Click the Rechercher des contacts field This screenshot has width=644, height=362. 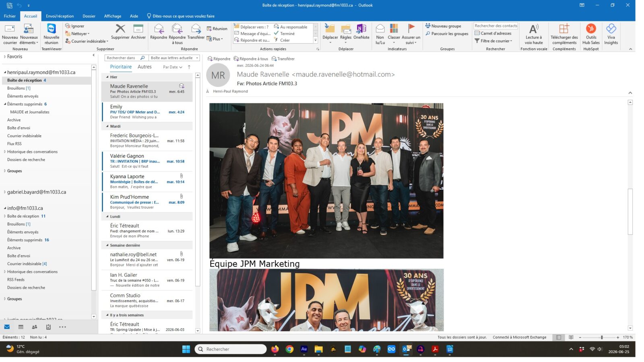click(x=496, y=26)
